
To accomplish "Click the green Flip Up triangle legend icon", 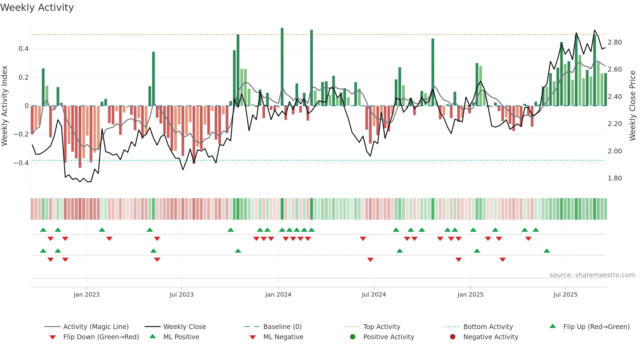I will click(x=553, y=326).
